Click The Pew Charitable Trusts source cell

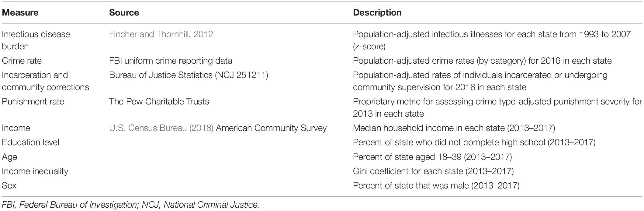159,101
